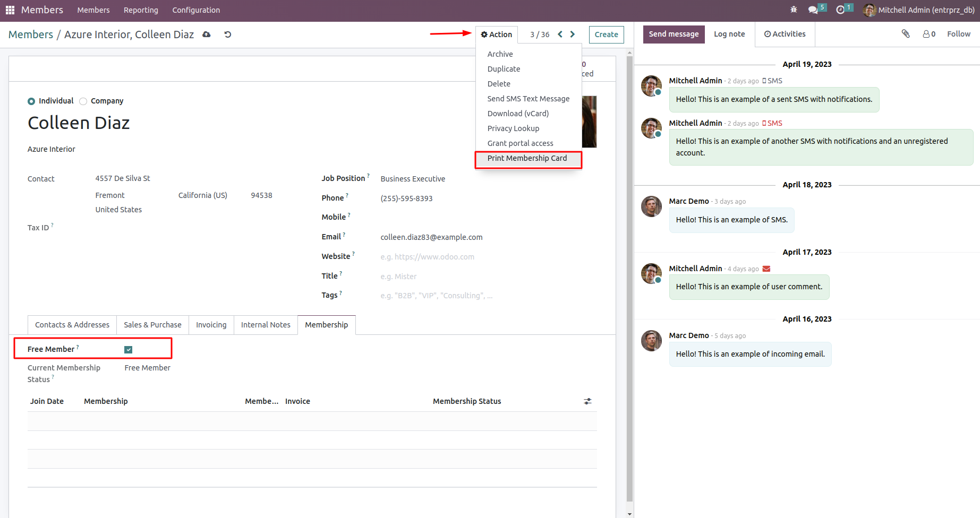Click the record pager 3 / 36
Viewport: 980px width, 518px height.
coord(540,34)
